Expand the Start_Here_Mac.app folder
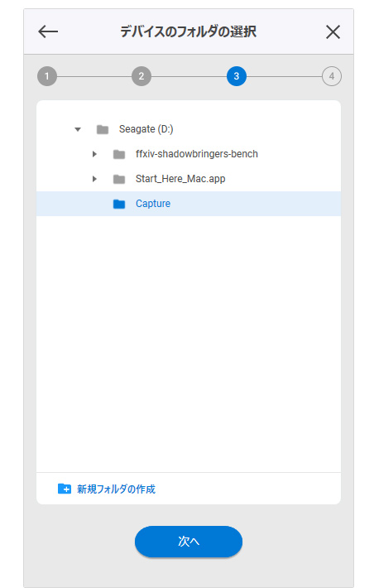The width and height of the screenshot is (374, 588). [94, 179]
